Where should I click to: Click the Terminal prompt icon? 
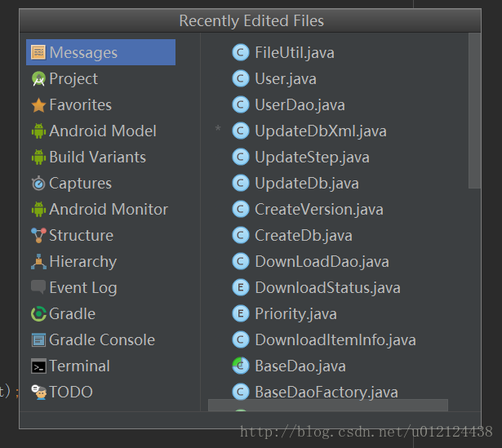[38, 366]
